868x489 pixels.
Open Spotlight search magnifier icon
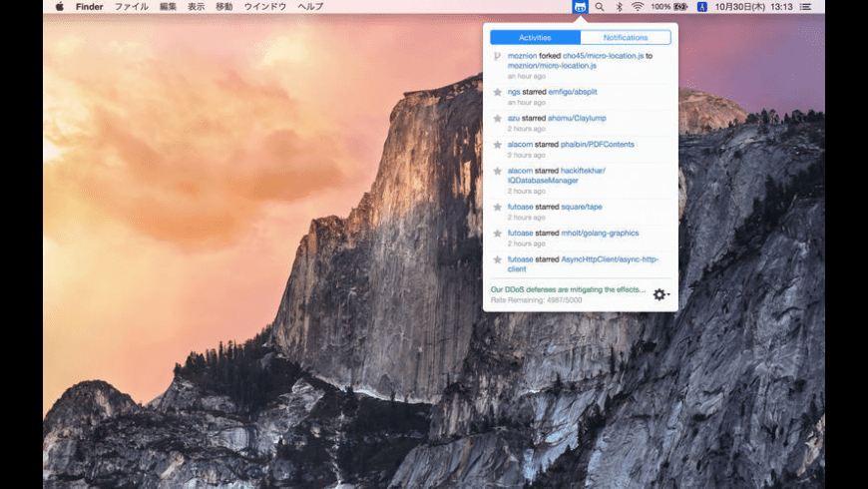click(600, 7)
